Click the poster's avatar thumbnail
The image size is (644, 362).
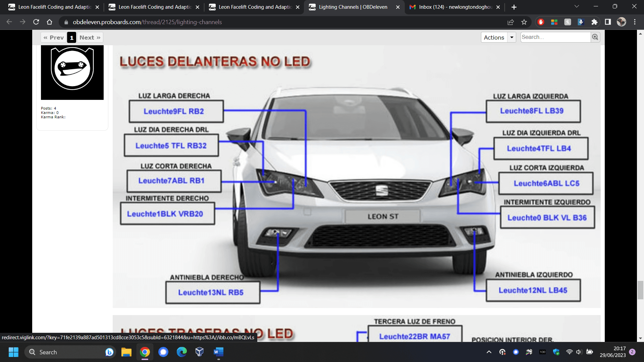click(72, 72)
